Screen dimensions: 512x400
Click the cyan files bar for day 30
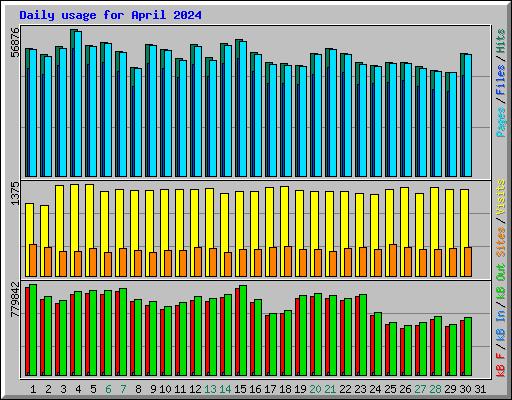(468, 115)
